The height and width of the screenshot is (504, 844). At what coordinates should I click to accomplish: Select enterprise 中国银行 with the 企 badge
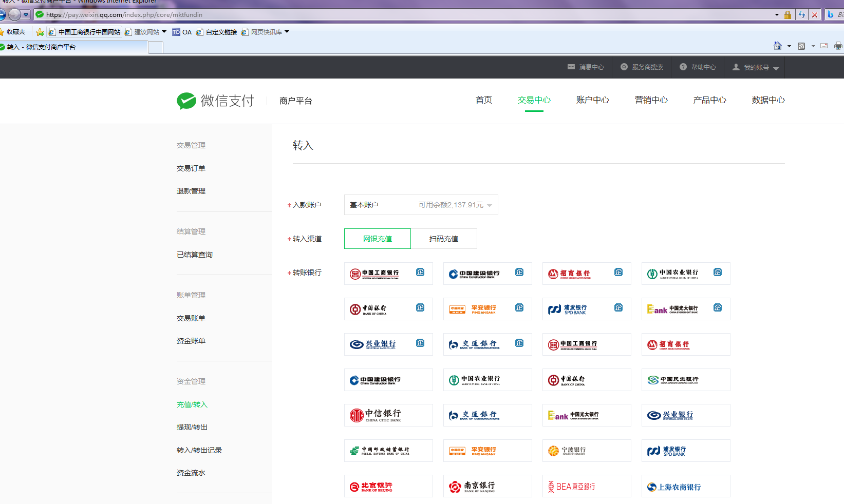[388, 309]
